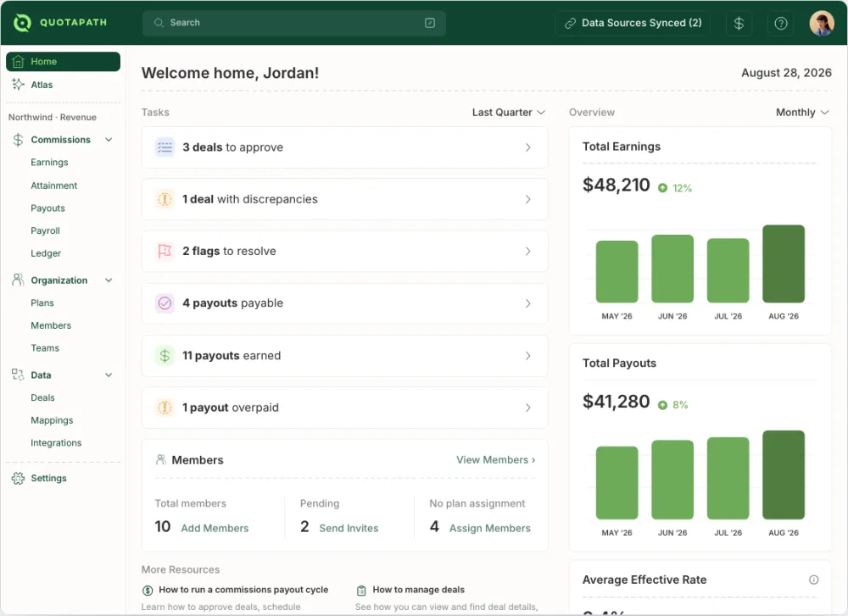
Task: Open 1 deal with discrepancies chevron
Action: coord(527,199)
